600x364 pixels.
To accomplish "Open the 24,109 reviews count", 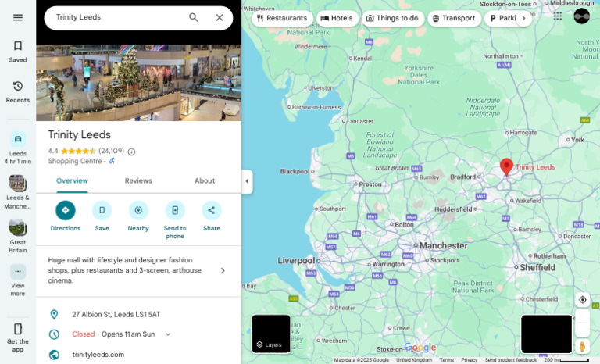I will pos(112,151).
